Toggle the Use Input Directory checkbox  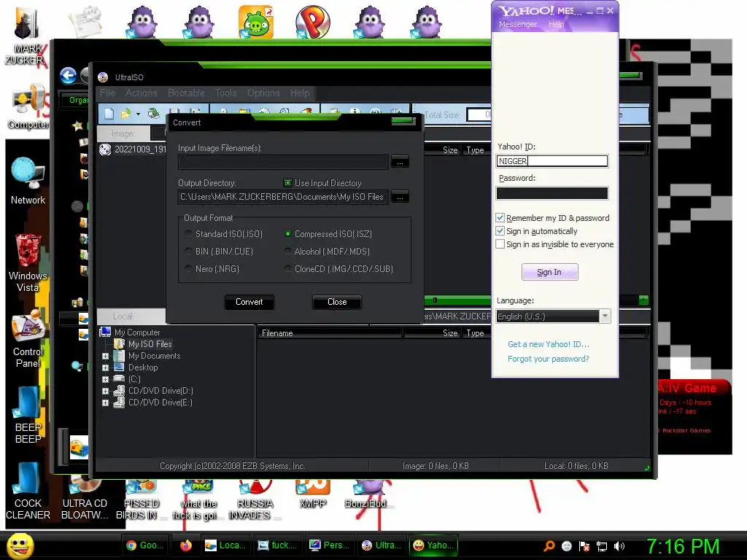coord(287,183)
